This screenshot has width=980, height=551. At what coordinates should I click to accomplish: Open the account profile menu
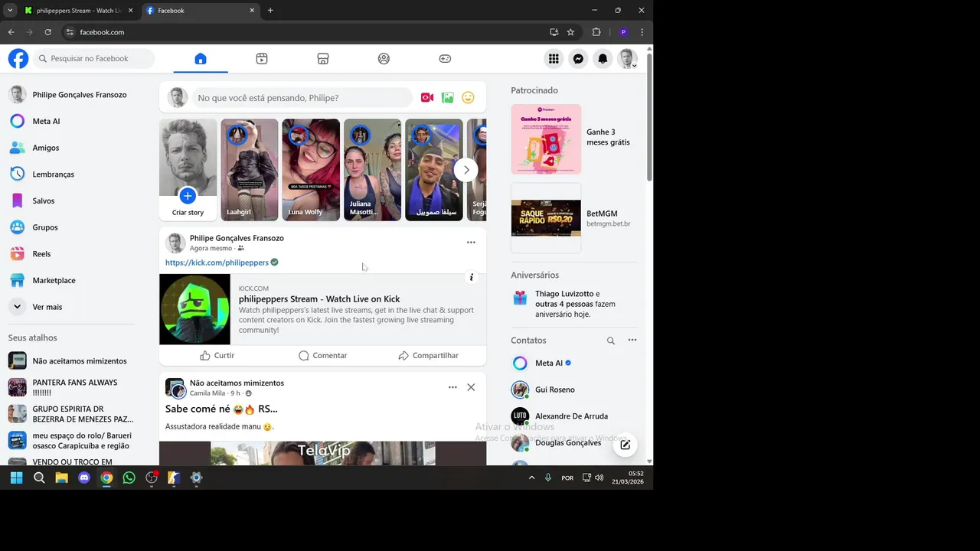click(x=627, y=59)
